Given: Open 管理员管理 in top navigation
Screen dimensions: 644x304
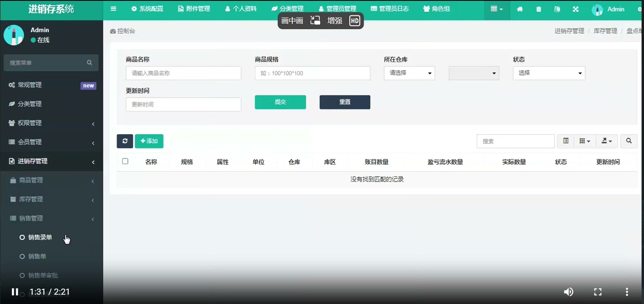Looking at the screenshot, I should pyautogui.click(x=338, y=9).
